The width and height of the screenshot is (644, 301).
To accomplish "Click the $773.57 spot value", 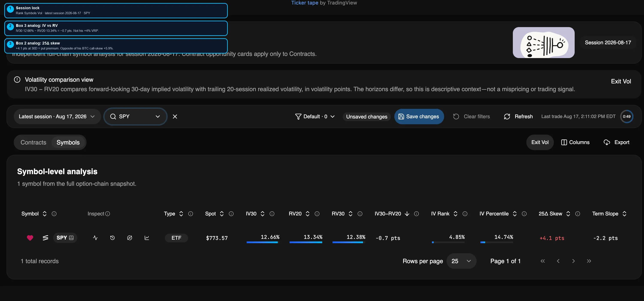I will (217, 238).
